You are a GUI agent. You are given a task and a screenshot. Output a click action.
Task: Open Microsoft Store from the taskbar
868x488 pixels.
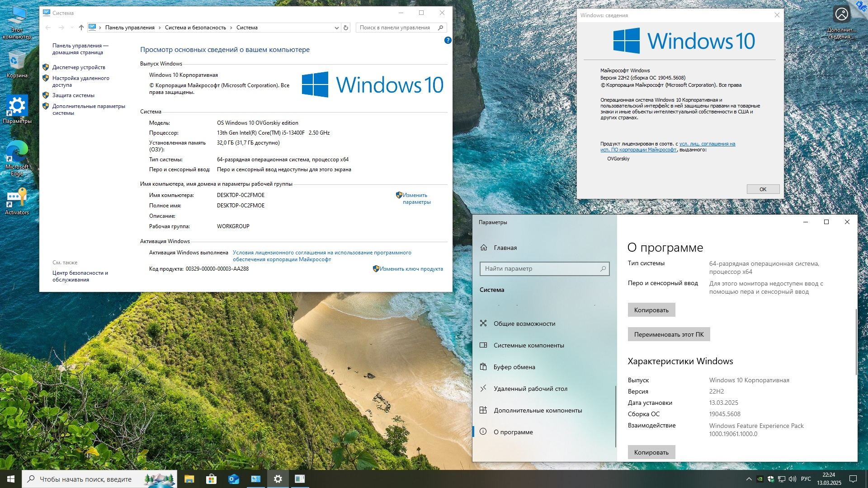click(x=211, y=479)
